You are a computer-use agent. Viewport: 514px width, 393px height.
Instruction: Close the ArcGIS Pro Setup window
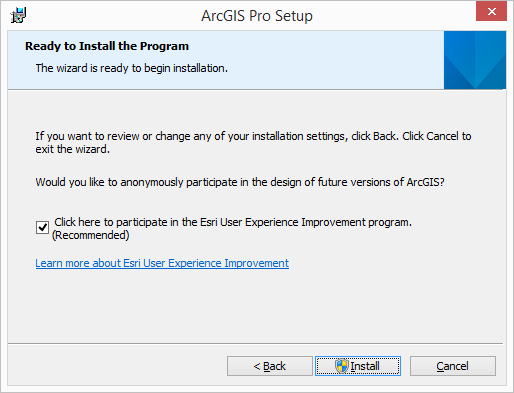(x=491, y=11)
